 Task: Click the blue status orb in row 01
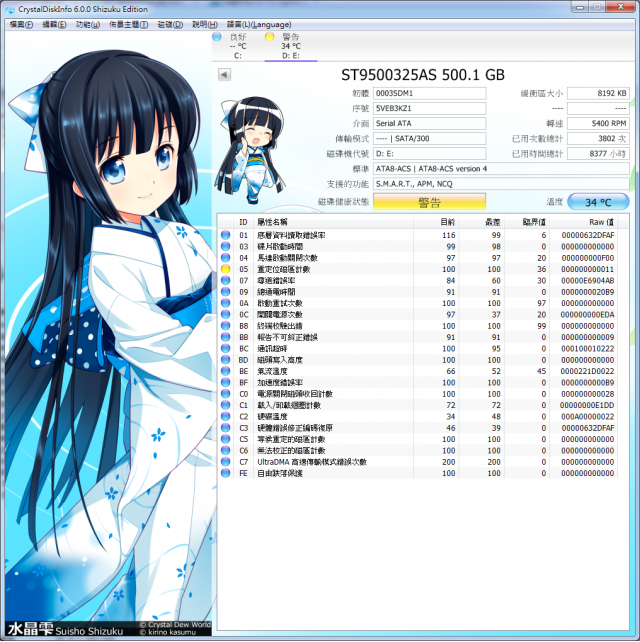225,235
